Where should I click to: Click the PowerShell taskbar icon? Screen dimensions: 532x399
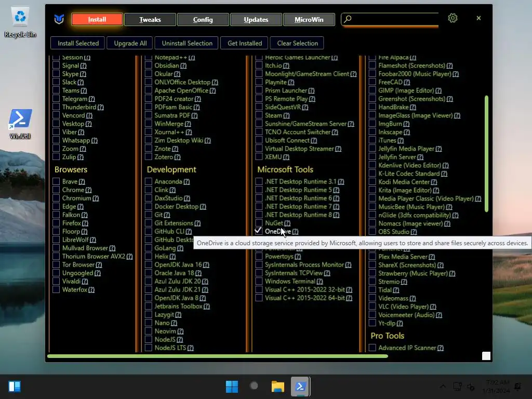coord(300,387)
